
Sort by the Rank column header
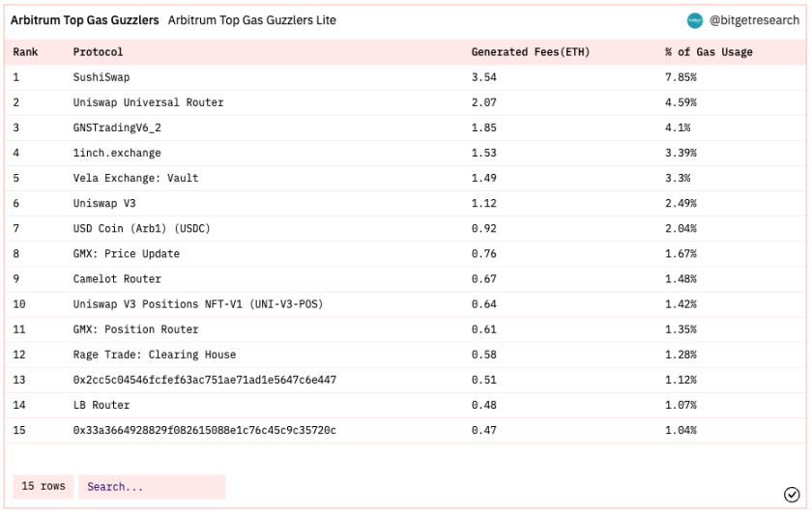[25, 52]
